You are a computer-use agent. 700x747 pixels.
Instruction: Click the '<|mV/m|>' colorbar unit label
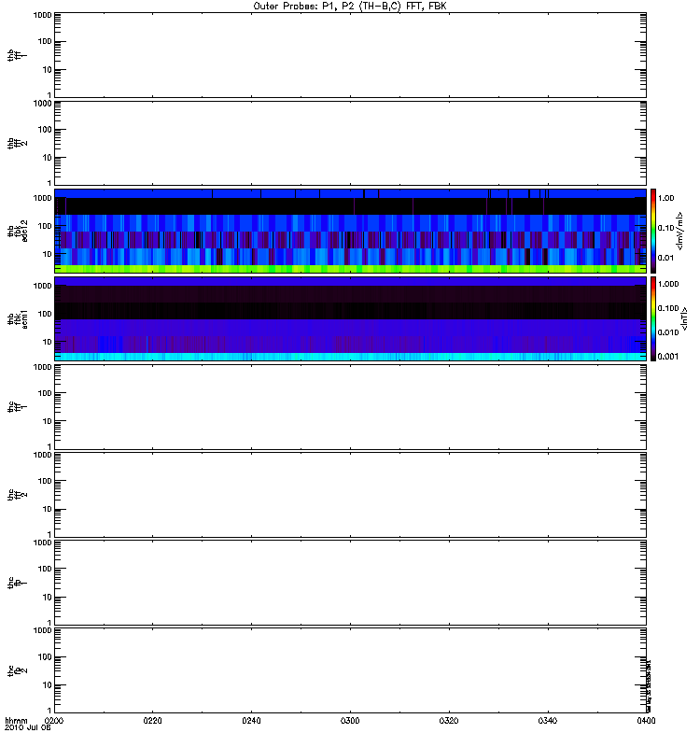[x=680, y=231]
